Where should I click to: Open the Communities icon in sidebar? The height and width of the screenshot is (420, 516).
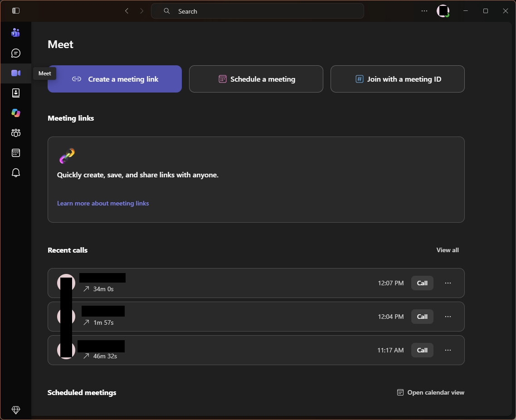(16, 133)
